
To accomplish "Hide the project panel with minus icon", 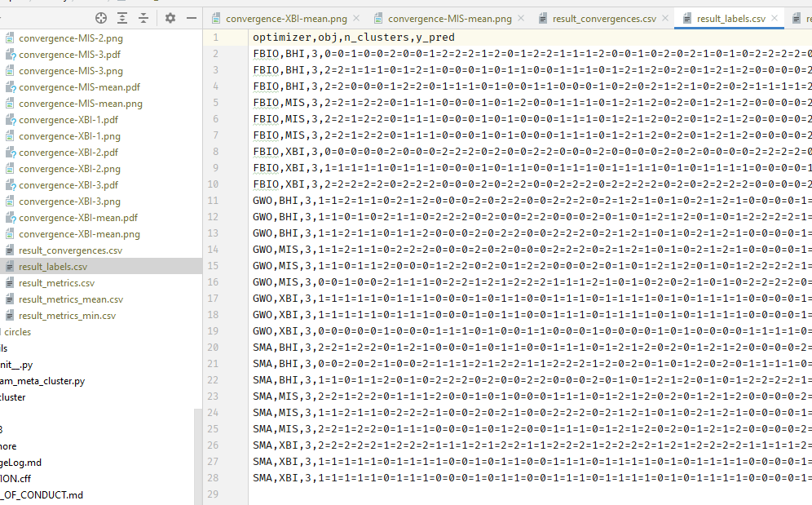I will [191, 18].
